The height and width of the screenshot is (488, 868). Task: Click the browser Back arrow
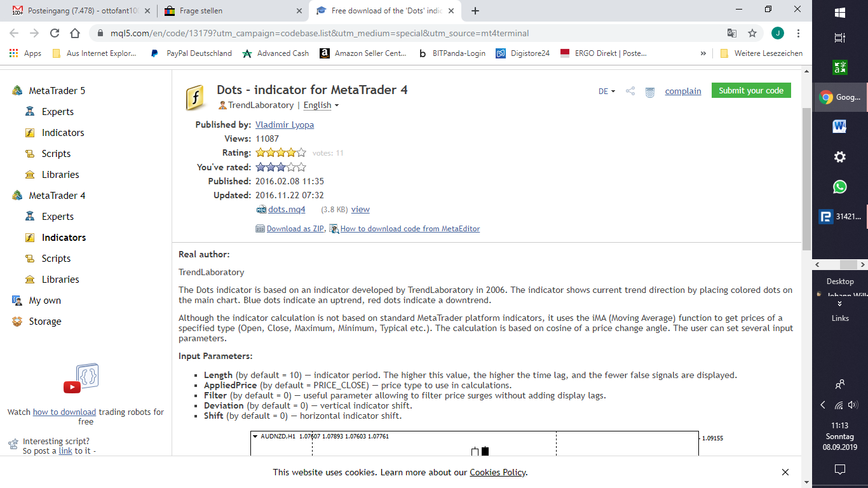pos(14,33)
